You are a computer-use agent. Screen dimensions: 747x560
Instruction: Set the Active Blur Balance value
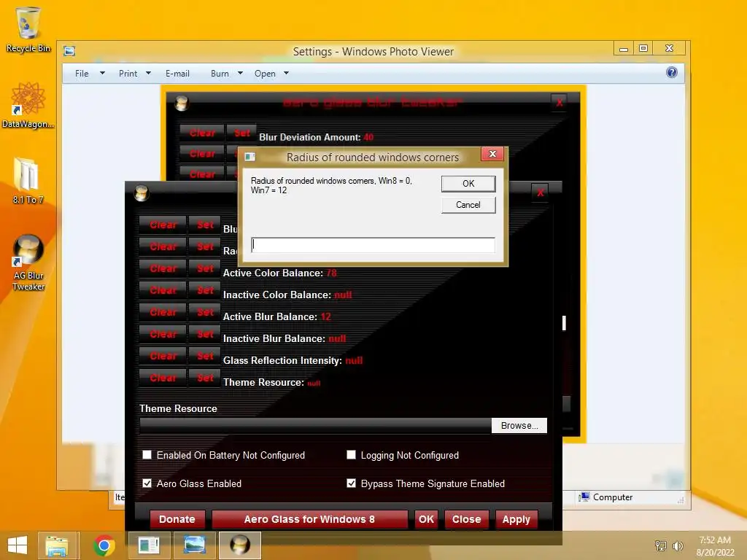point(205,312)
